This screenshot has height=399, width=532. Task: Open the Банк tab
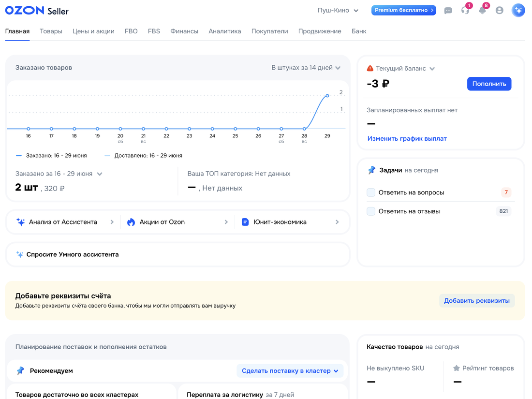359,31
